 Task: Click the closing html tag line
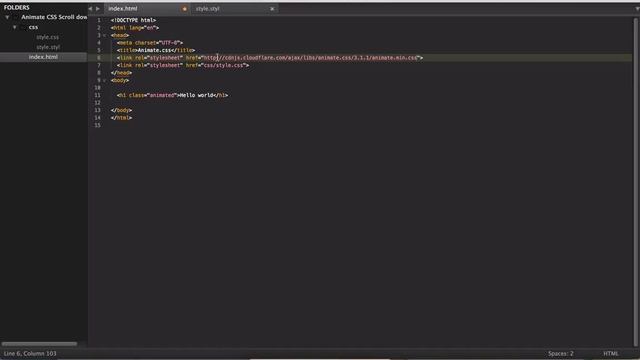(x=121, y=118)
